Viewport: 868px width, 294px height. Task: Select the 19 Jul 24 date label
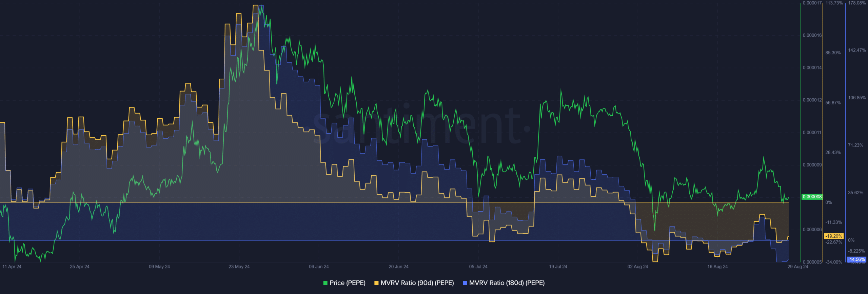coord(558,267)
